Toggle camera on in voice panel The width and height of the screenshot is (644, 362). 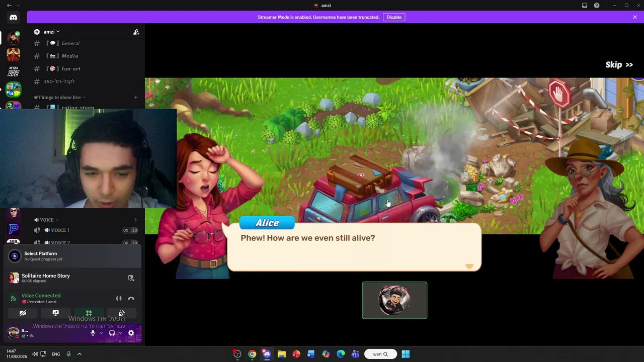tap(23, 313)
